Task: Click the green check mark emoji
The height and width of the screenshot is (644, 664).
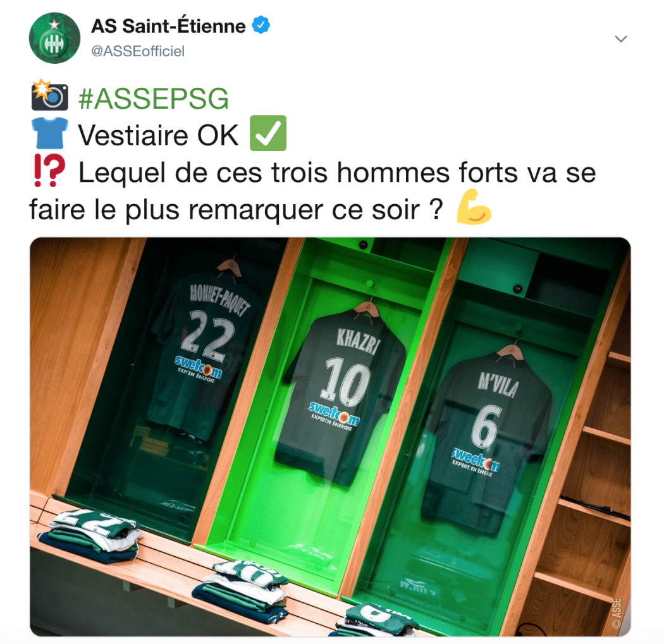Action: pos(268,133)
